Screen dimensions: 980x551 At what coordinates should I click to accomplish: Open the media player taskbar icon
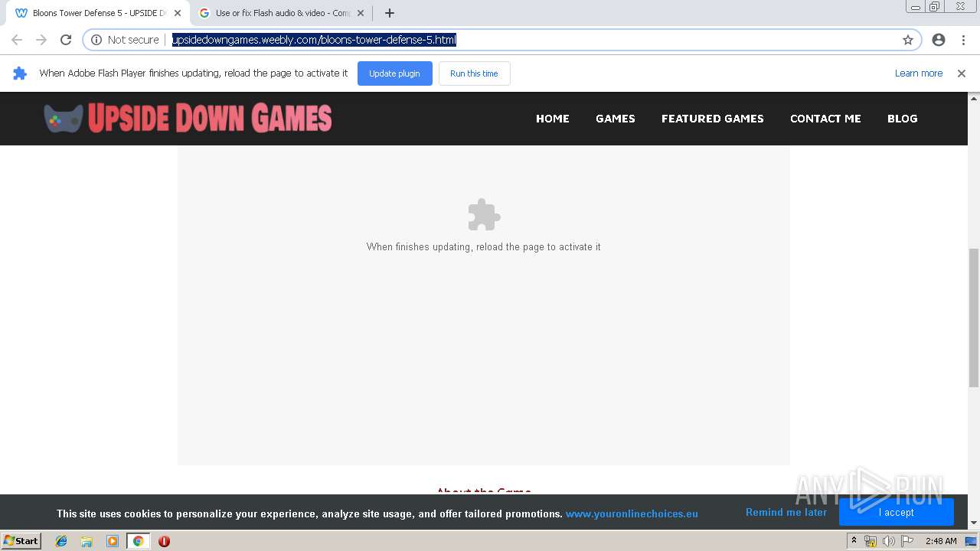(113, 541)
